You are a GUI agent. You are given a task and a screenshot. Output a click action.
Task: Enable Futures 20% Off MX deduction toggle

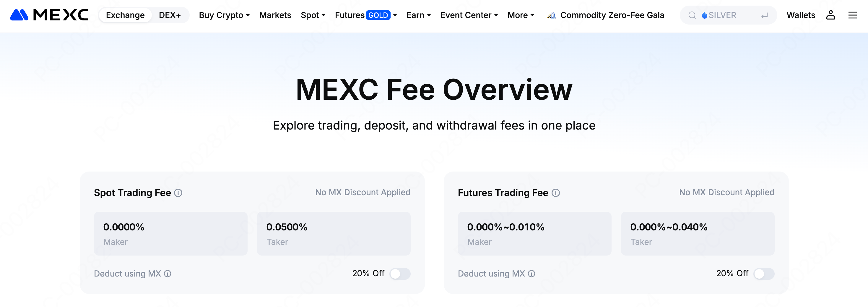coord(763,274)
